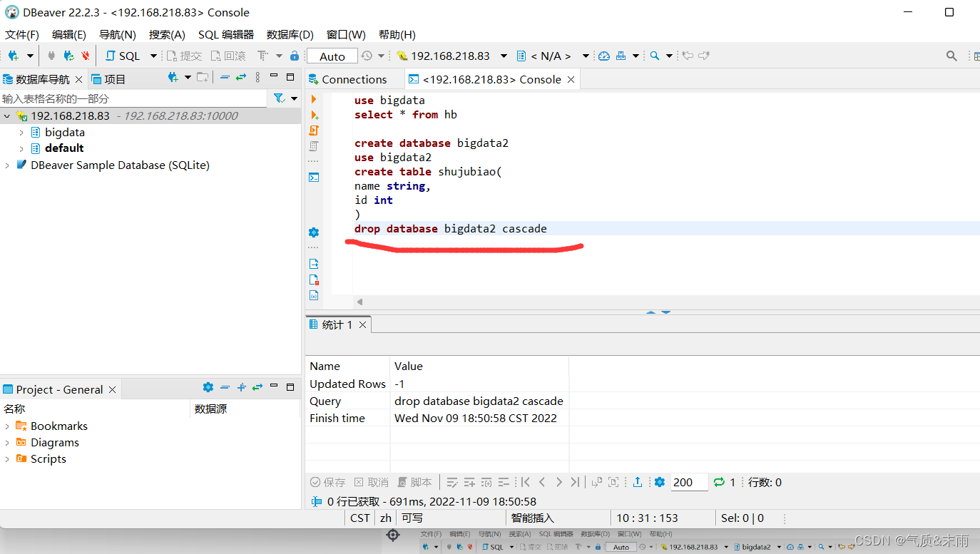Switch to the 项目 tab
The width and height of the screenshot is (980, 554).
pyautogui.click(x=108, y=79)
